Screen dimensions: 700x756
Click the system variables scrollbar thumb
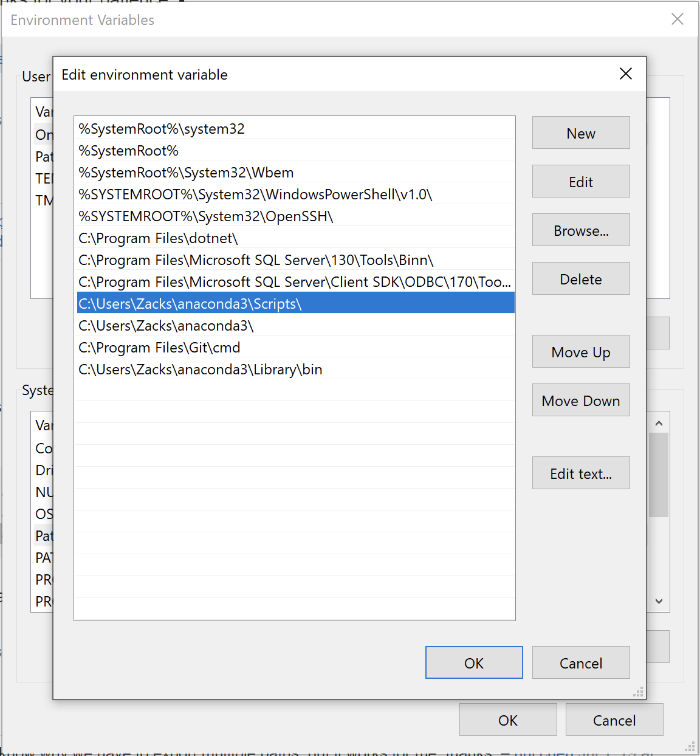pyautogui.click(x=659, y=475)
